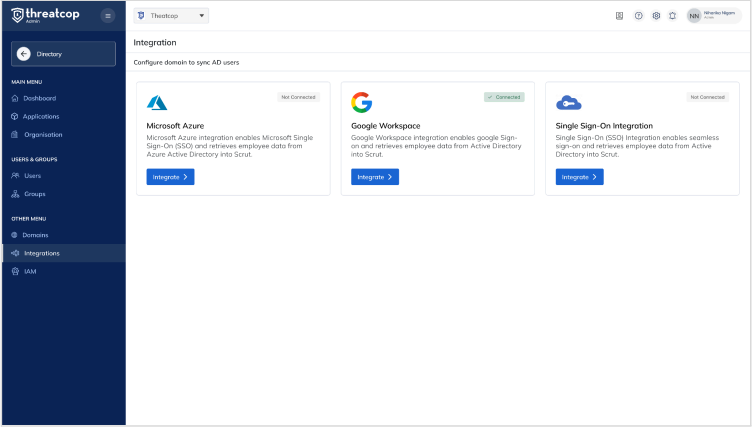Open the Domains menu item
Screen dimensions: 754x429
pos(35,235)
